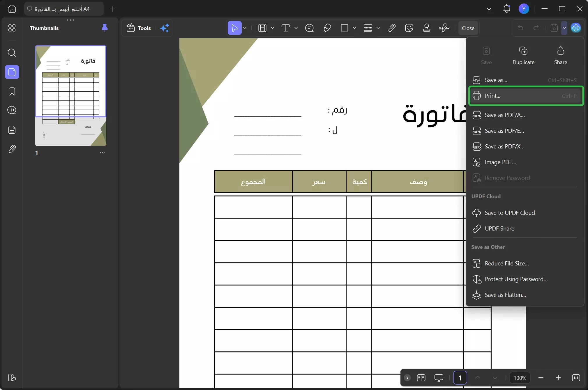The width and height of the screenshot is (588, 390).
Task: Choose Save as... from menu
Action: pyautogui.click(x=525, y=80)
